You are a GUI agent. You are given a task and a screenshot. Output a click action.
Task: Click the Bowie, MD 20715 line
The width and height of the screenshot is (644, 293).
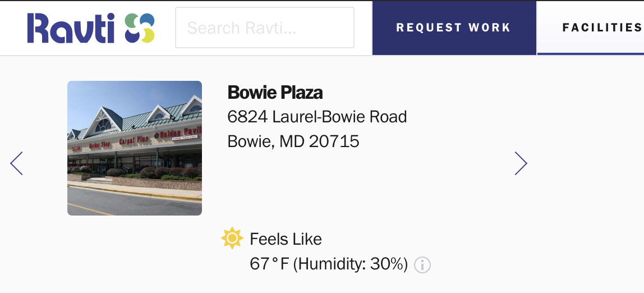pos(293,141)
